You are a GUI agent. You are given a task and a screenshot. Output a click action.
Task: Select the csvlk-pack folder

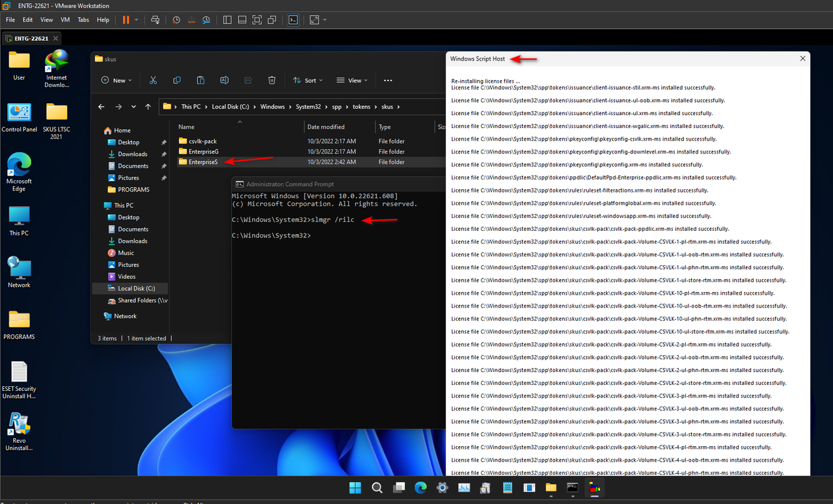[x=202, y=141]
